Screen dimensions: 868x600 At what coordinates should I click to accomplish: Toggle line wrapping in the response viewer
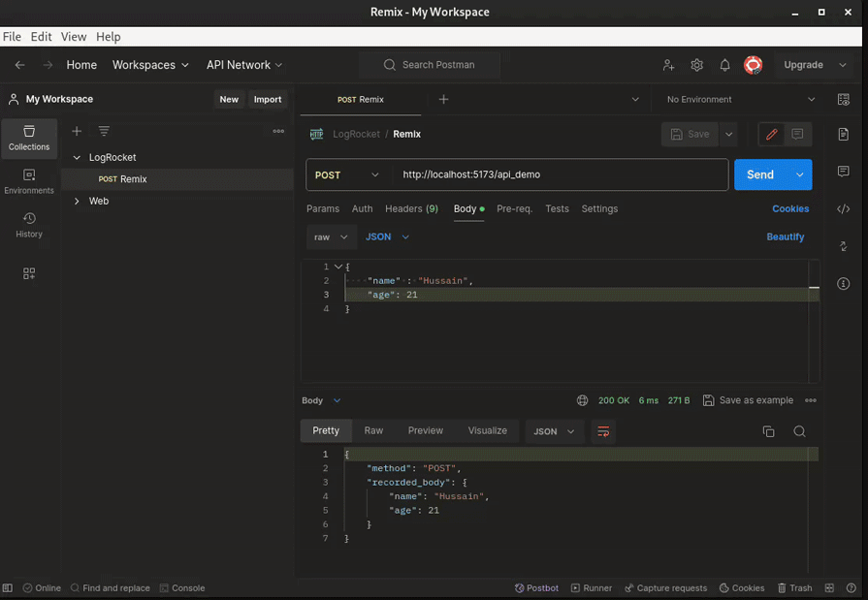[603, 430]
